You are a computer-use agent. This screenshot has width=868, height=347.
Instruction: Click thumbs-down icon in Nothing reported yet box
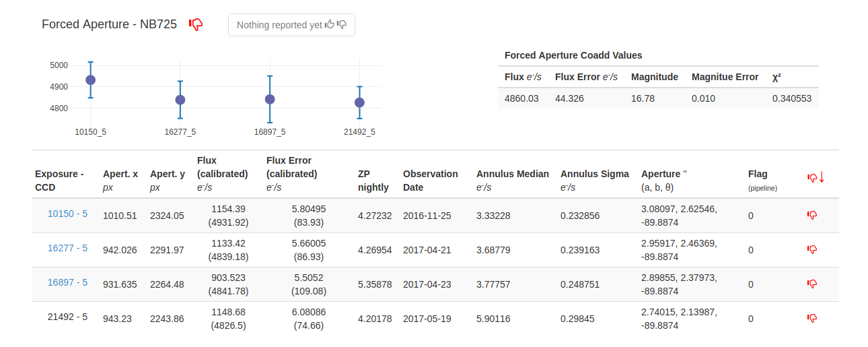click(x=342, y=25)
